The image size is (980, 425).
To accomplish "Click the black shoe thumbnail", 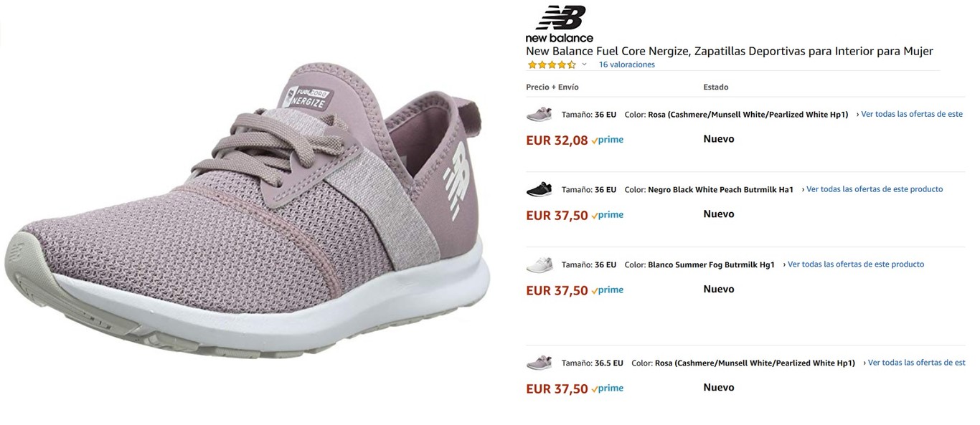I will tap(539, 189).
